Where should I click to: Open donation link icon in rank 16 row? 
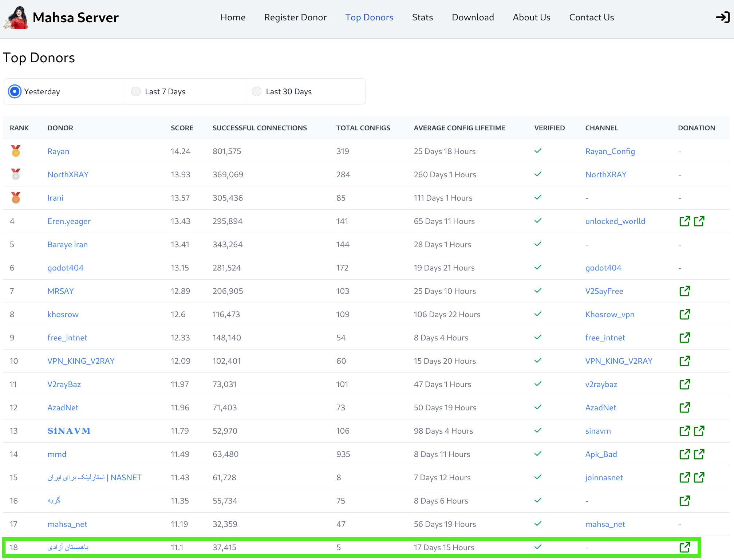pyautogui.click(x=684, y=501)
